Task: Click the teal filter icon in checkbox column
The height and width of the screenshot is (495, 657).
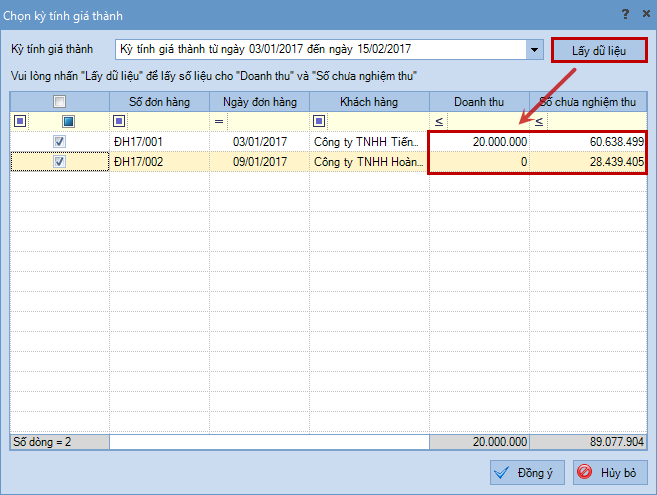Action: [x=68, y=121]
